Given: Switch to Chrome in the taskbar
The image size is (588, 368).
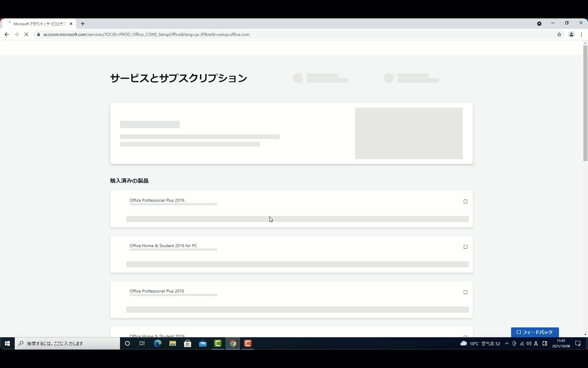Looking at the screenshot, I should [x=233, y=343].
